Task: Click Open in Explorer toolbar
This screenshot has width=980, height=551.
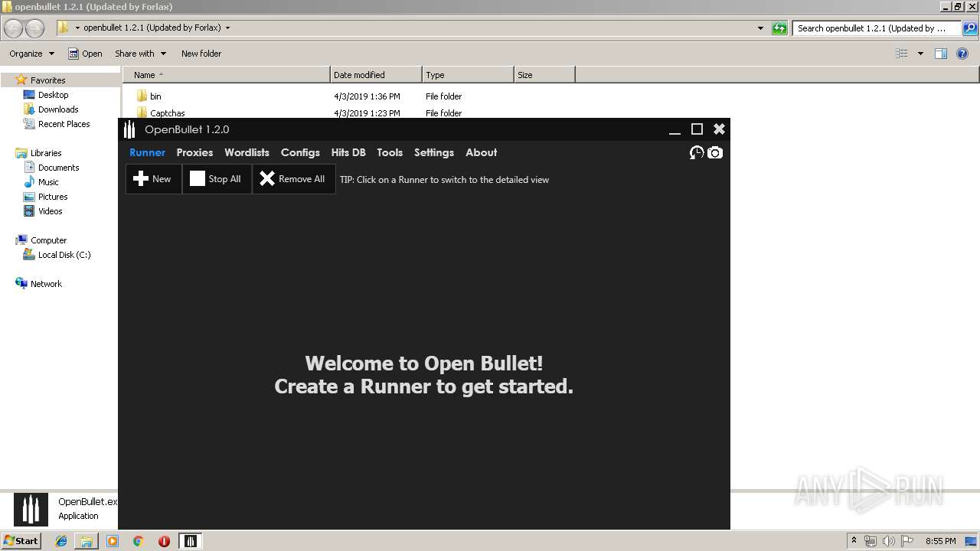Action: tap(85, 54)
